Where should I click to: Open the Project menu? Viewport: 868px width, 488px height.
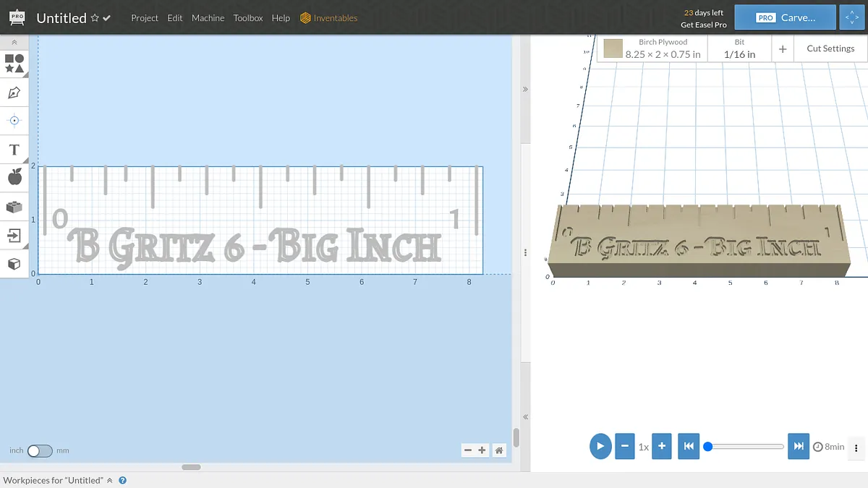click(144, 18)
